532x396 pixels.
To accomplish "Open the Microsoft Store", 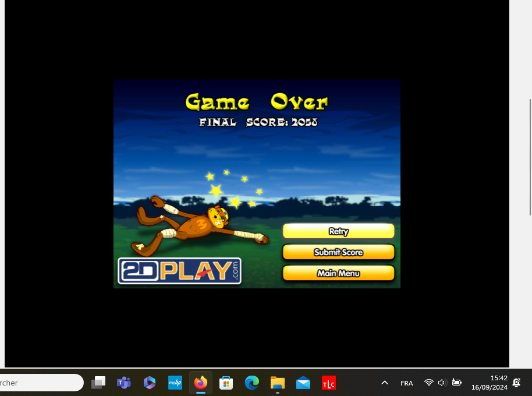I will pyautogui.click(x=226, y=383).
